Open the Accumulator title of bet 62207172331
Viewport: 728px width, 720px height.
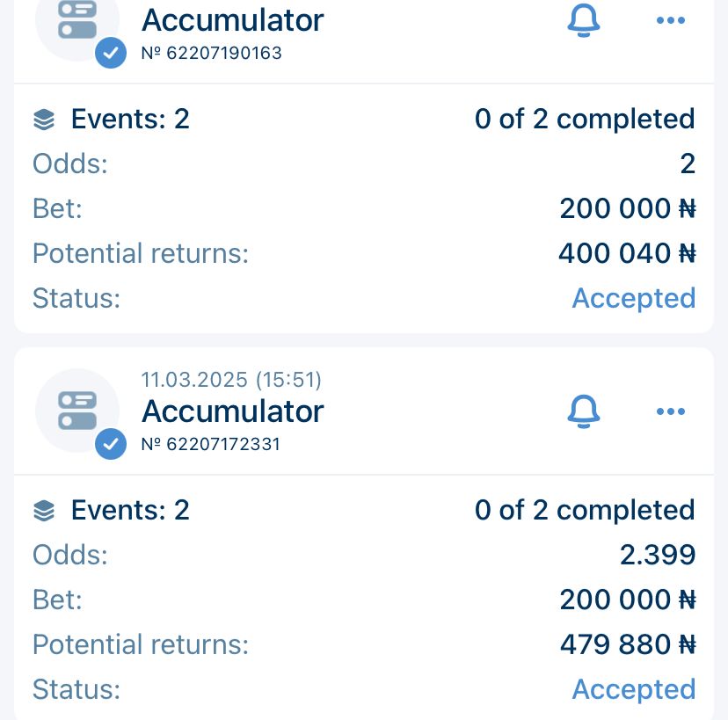click(x=232, y=411)
